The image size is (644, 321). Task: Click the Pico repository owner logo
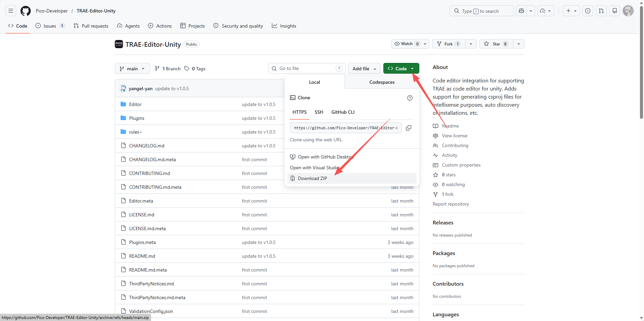[119, 44]
